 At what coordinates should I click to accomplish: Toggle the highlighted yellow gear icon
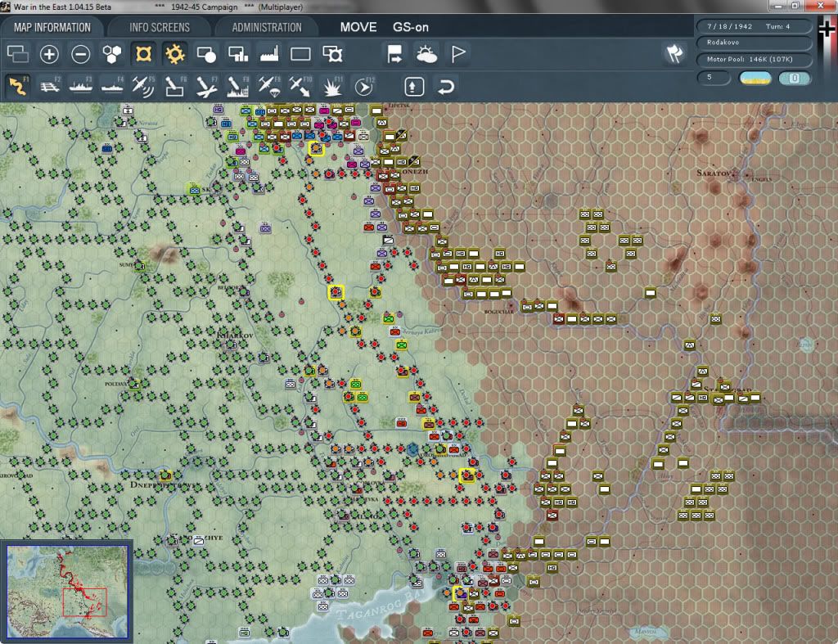(x=175, y=54)
